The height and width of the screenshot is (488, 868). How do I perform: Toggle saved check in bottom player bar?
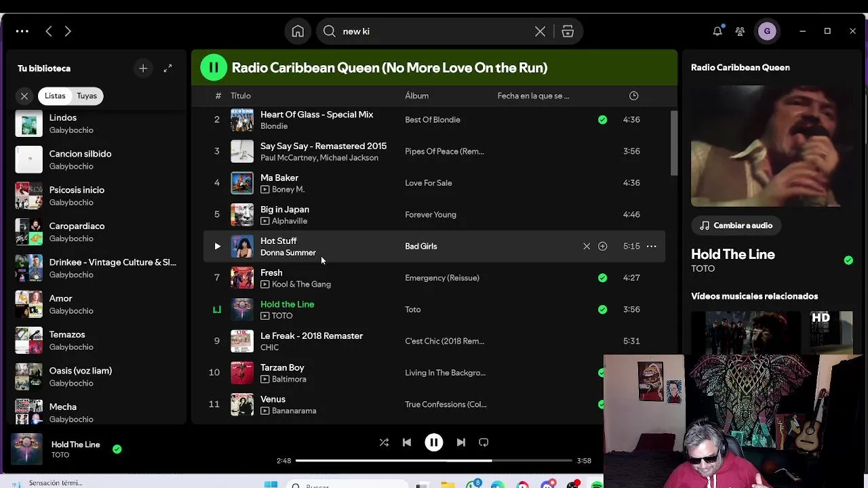117,449
